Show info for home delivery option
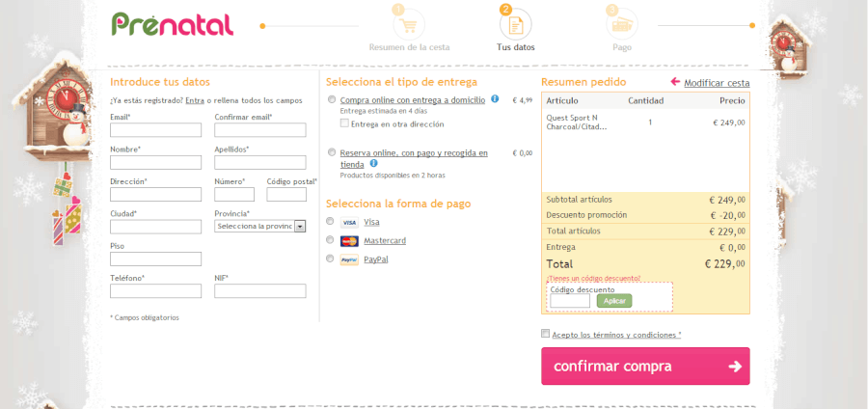Screen dimensions: 868x409 (x=495, y=98)
